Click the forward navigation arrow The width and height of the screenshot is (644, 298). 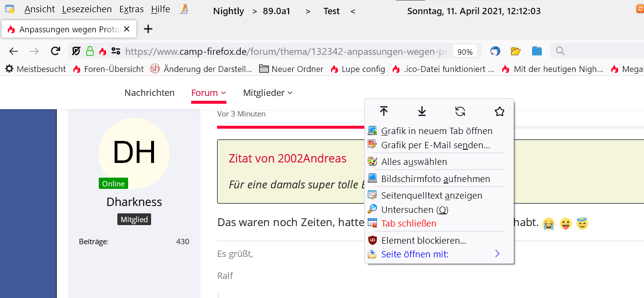coord(34,51)
